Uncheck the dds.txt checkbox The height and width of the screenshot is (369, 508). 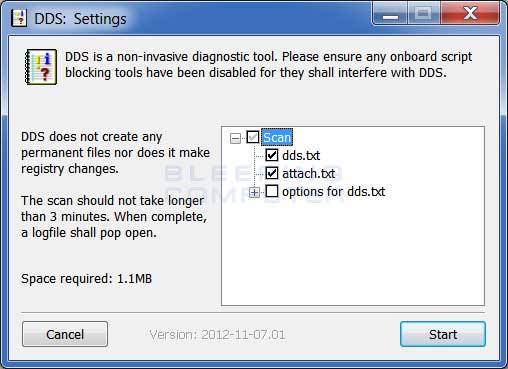point(272,155)
